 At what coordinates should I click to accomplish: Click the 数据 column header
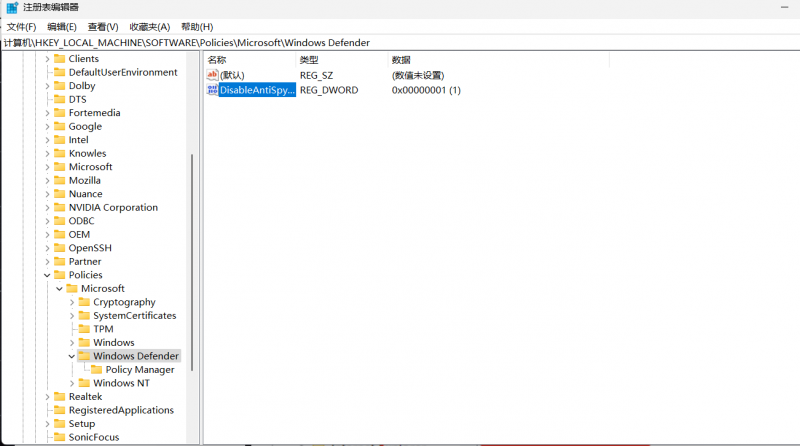(x=401, y=60)
